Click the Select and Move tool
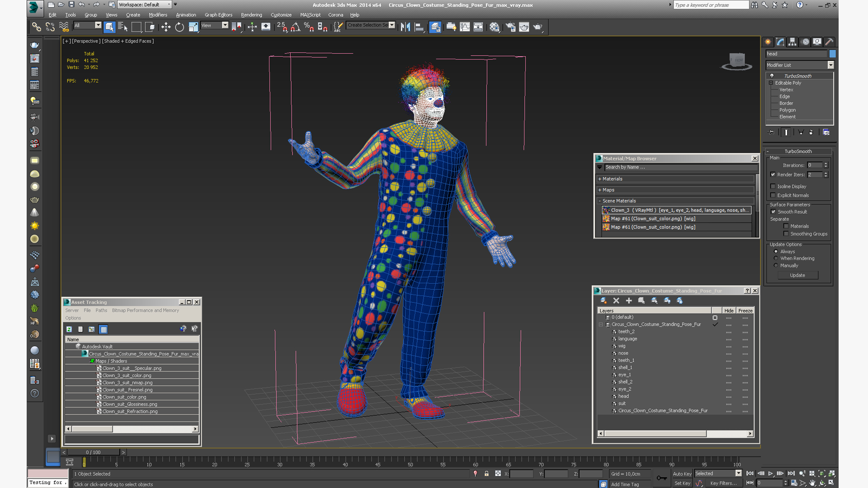The image size is (868, 488). 166,27
